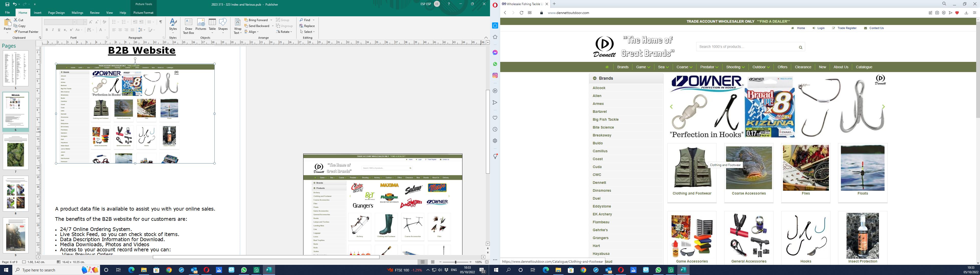The height and width of the screenshot is (275, 980).
Task: Expand the Bring Forward dropdown arrow
Action: 271,20
